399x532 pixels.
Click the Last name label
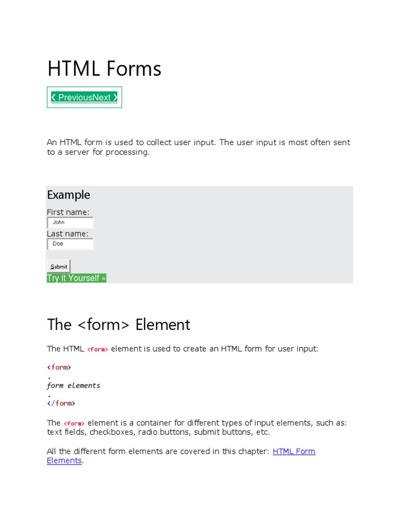pos(68,234)
